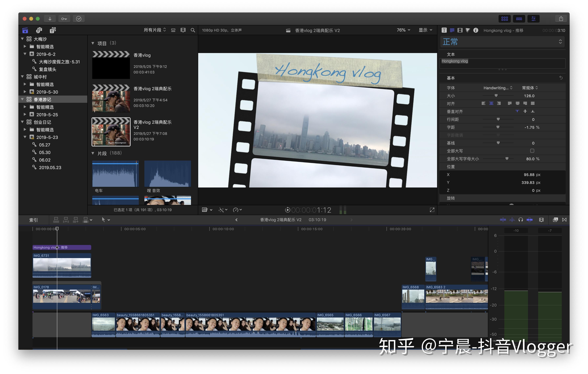Toggle the browser panel layout button
The height and width of the screenshot is (374, 588).
point(504,19)
